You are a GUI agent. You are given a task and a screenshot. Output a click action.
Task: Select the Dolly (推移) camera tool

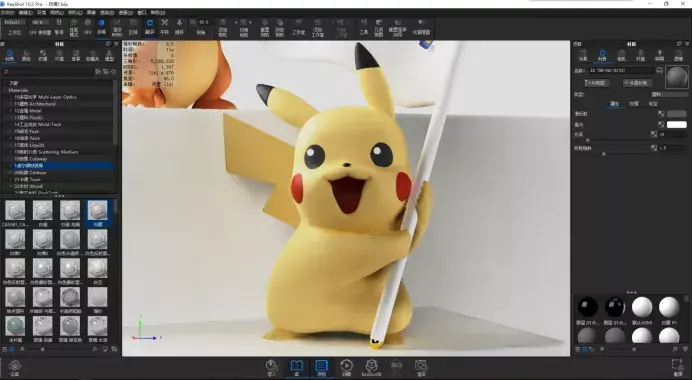(x=179, y=27)
